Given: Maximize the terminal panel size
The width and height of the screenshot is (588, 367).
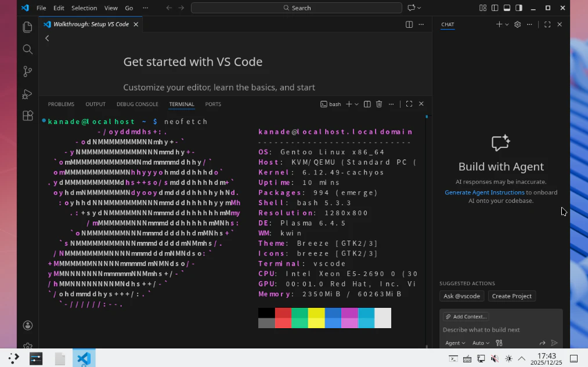Looking at the screenshot, I should [409, 104].
